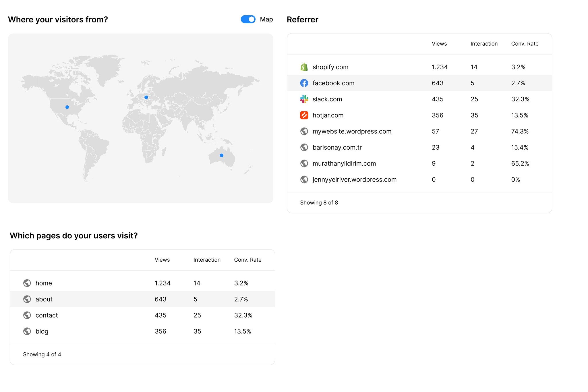Click the globe icon beside jennyyelriver.wordpress.com
Image resolution: width=588 pixels, height=392 pixels.
304,179
